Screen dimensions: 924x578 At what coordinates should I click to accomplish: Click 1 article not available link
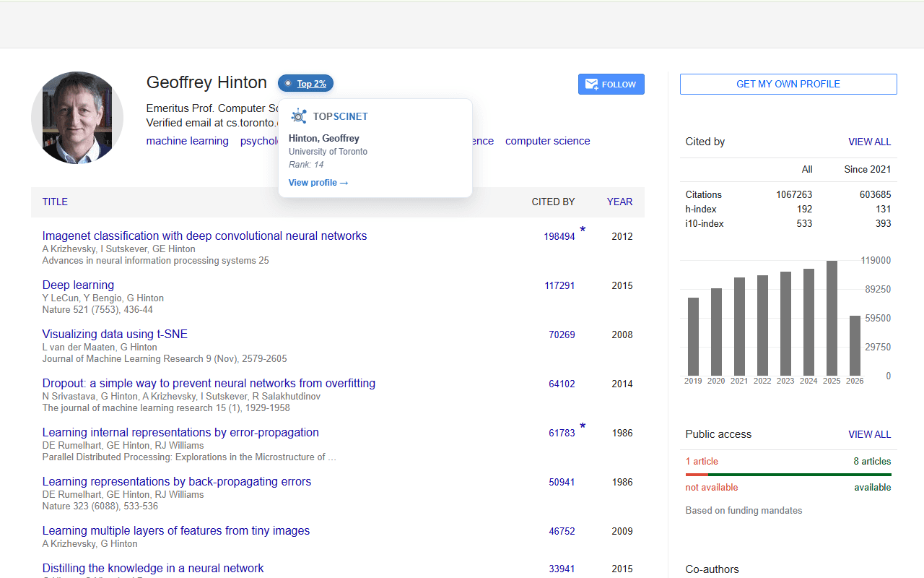(702, 461)
